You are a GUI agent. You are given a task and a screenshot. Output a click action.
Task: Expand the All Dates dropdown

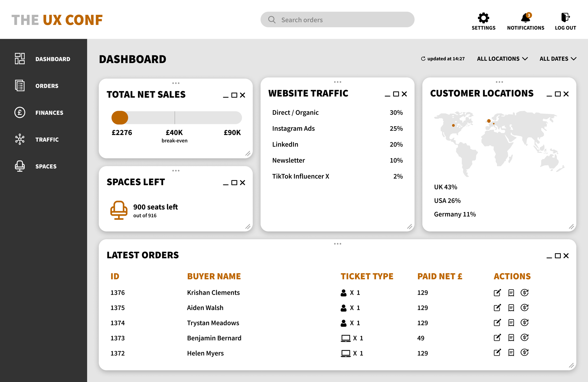pyautogui.click(x=558, y=59)
